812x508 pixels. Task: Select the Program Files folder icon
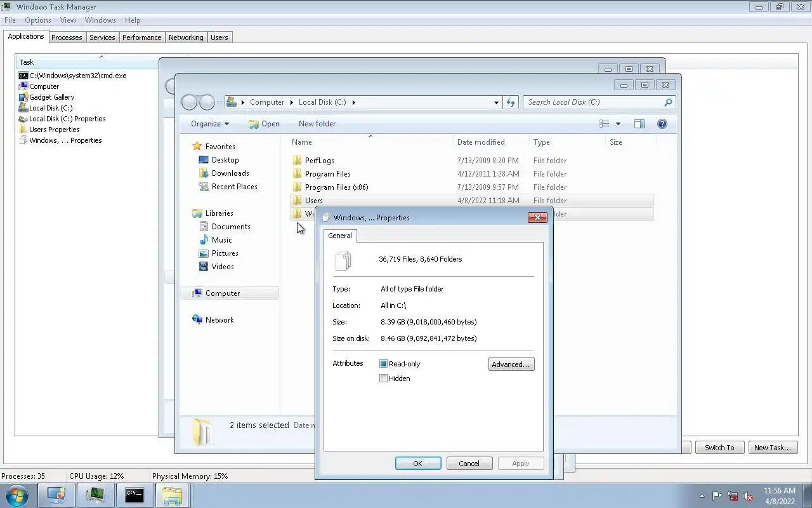[x=297, y=174]
